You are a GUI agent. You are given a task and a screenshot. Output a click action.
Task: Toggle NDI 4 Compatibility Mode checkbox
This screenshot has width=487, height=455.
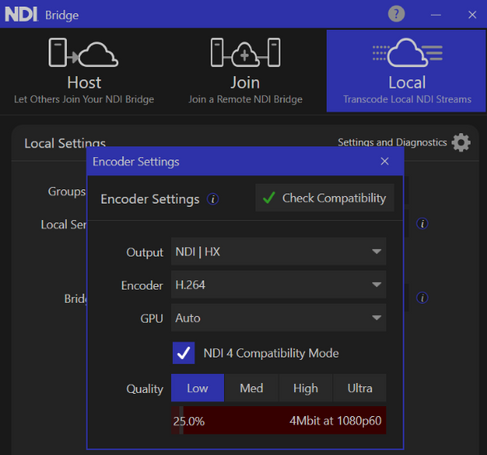click(x=184, y=353)
